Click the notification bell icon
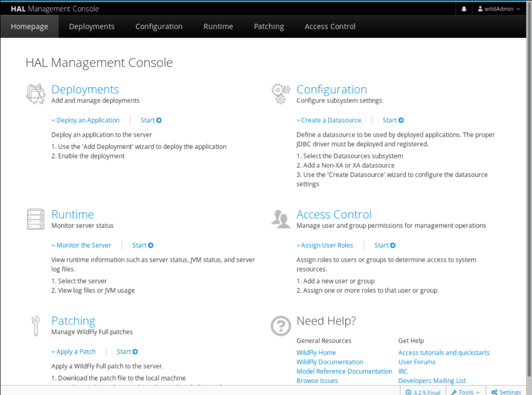 click(x=464, y=9)
